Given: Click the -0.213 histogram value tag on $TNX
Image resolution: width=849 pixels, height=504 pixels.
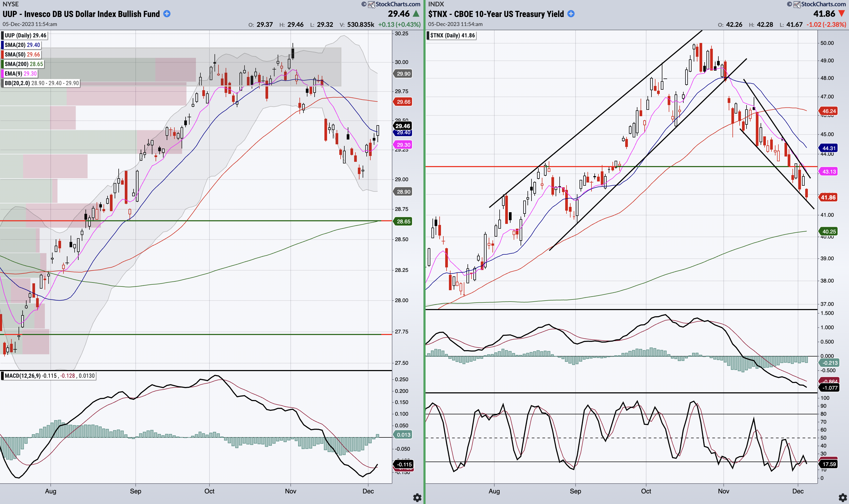Looking at the screenshot, I should (x=829, y=363).
